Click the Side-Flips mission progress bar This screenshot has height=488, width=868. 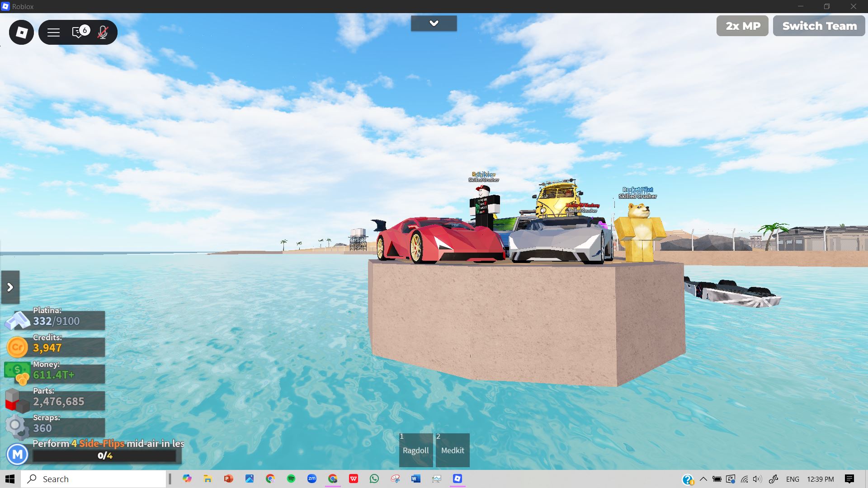tap(104, 456)
